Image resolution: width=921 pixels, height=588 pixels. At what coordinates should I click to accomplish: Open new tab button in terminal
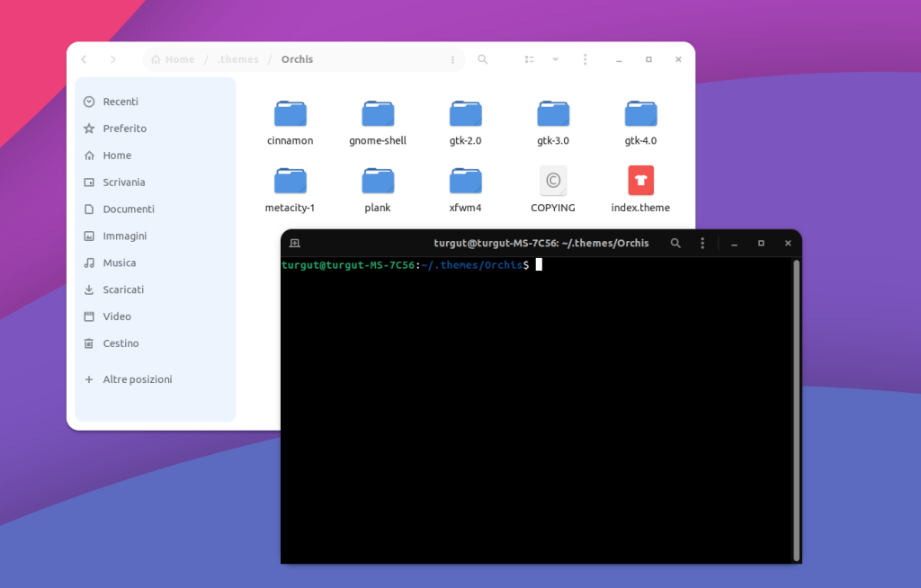(x=295, y=244)
